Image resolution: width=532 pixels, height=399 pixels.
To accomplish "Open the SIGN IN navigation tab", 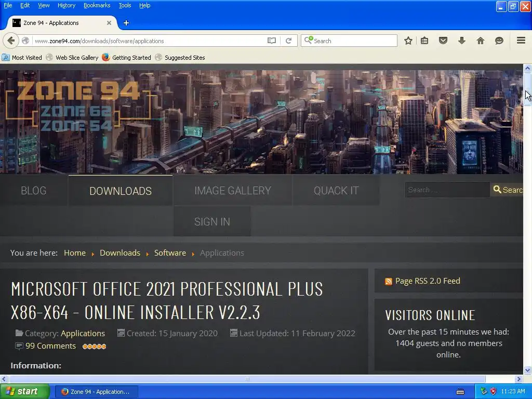I will [x=212, y=221].
